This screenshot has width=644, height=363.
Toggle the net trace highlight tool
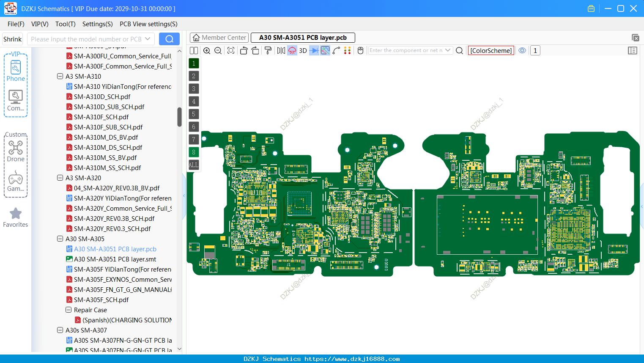[x=325, y=51]
